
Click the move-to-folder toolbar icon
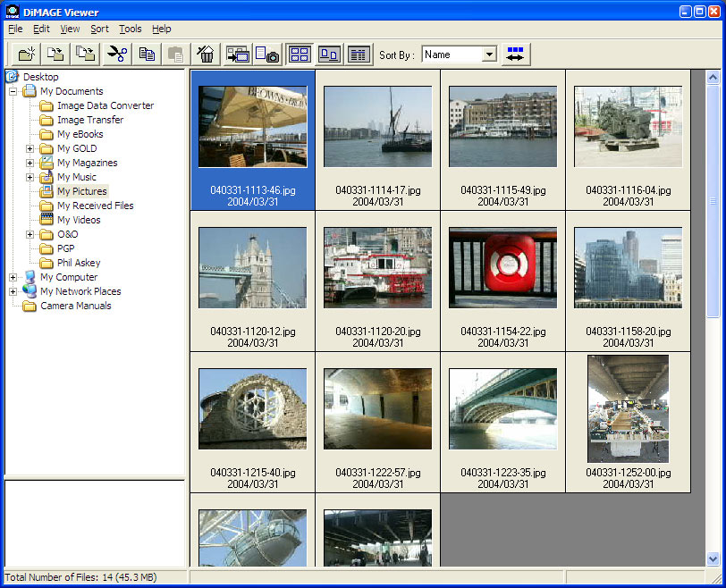[55, 55]
